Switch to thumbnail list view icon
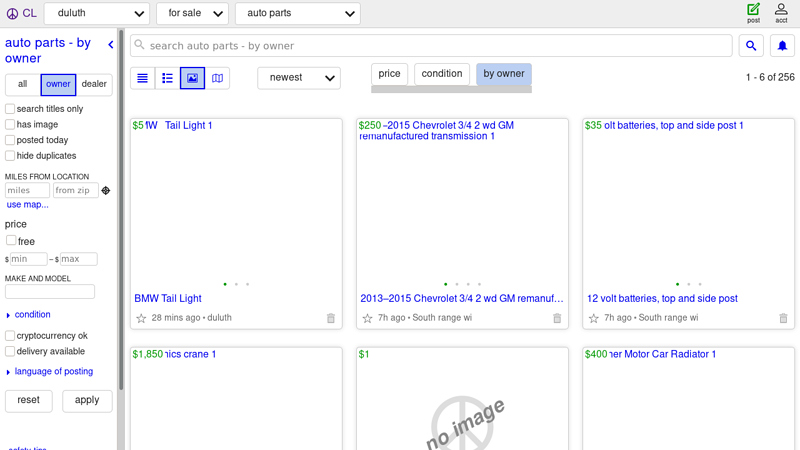 click(x=167, y=78)
